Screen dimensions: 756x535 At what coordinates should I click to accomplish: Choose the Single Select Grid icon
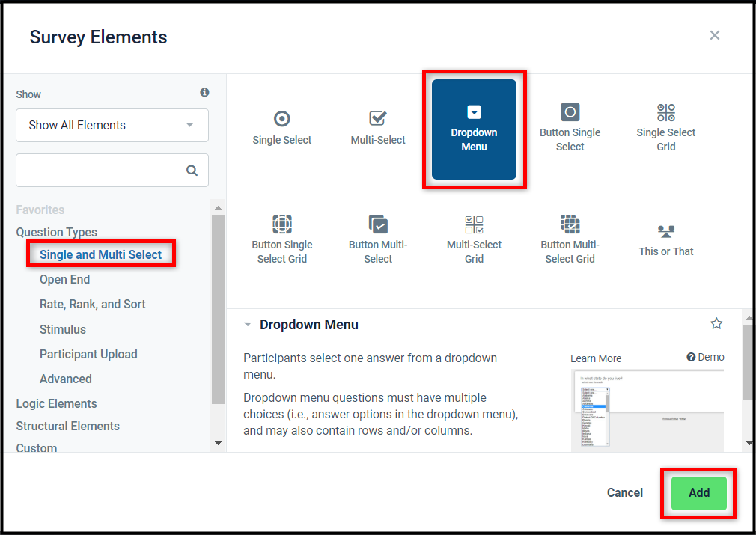click(x=666, y=112)
